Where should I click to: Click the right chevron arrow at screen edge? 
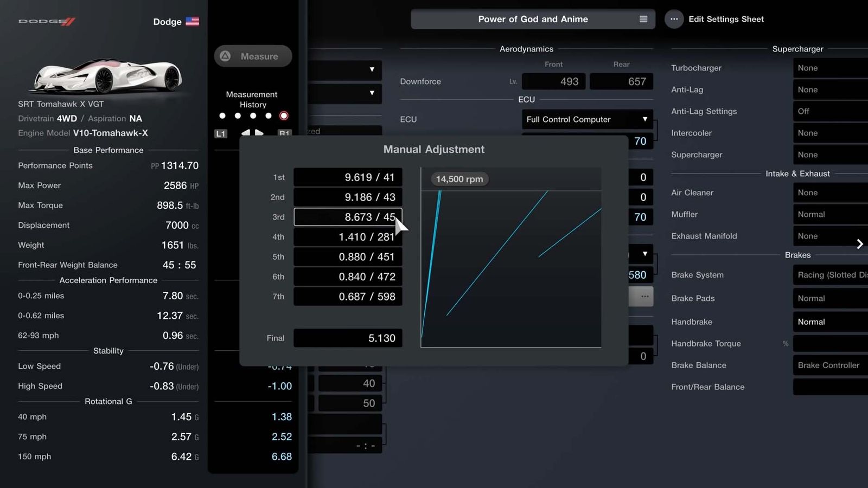tap(860, 244)
